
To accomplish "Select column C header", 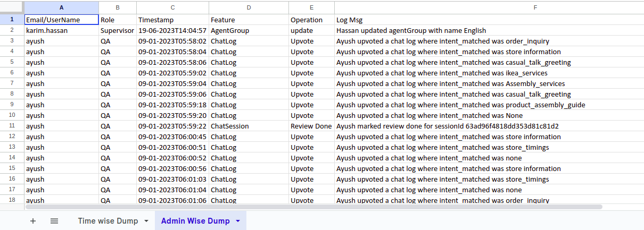I will click(x=172, y=7).
